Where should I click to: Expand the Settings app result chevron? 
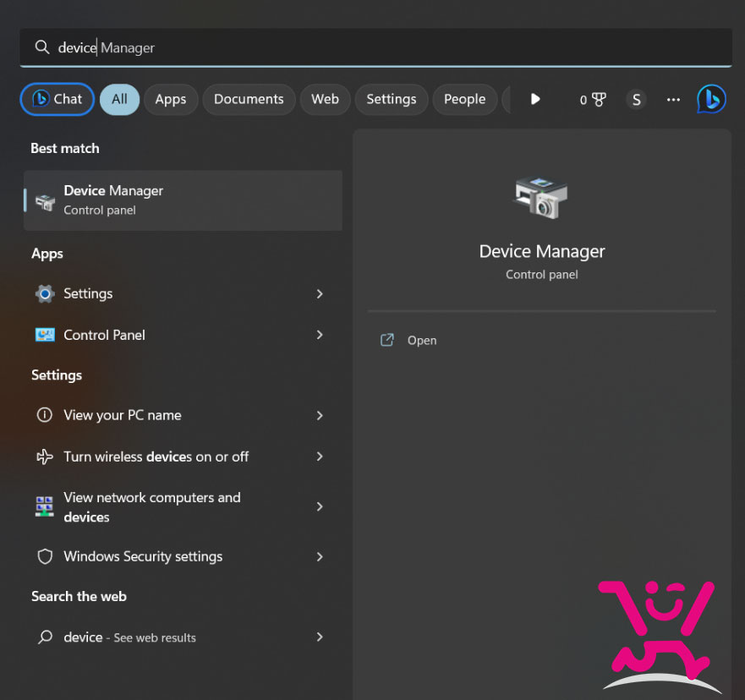[x=320, y=294]
